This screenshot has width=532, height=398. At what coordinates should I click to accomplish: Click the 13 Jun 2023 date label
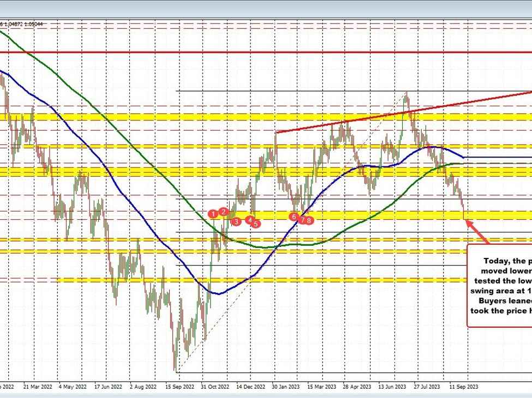tap(391, 387)
